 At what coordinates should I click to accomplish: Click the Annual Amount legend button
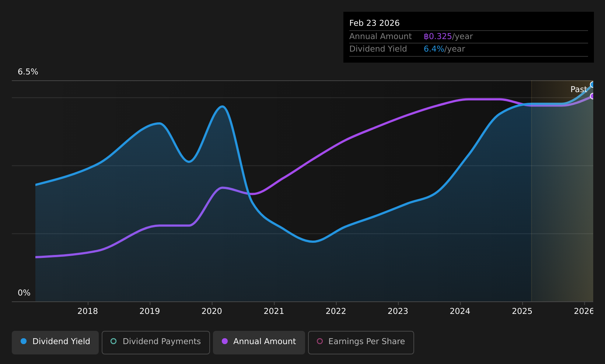click(259, 342)
